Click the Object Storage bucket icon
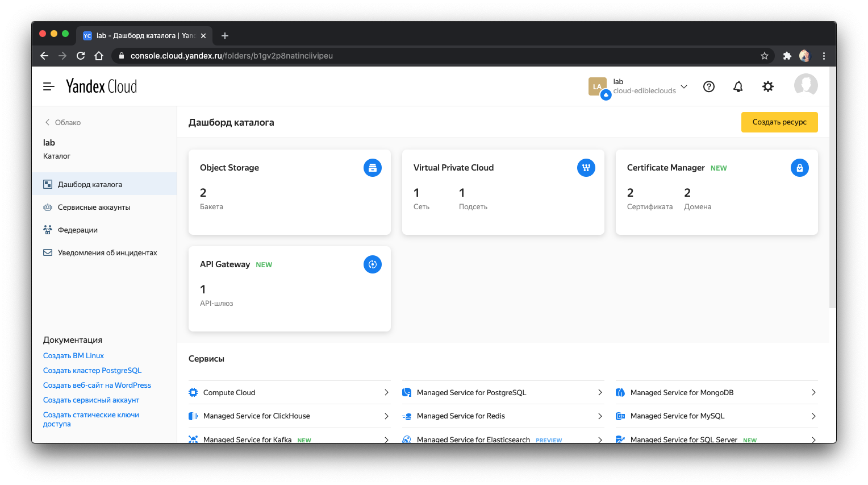The width and height of the screenshot is (868, 485). [372, 168]
